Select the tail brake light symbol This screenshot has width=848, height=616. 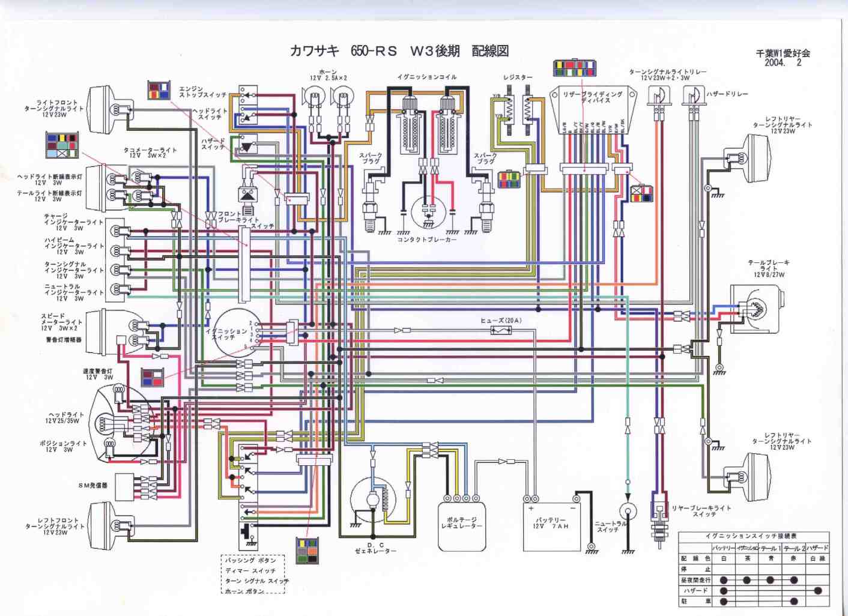click(757, 309)
